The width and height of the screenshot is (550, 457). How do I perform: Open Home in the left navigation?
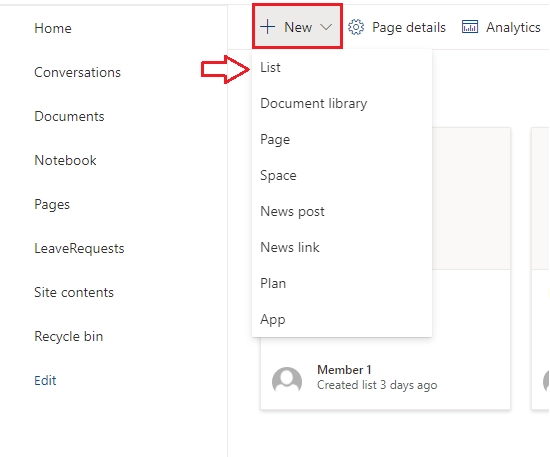point(53,28)
